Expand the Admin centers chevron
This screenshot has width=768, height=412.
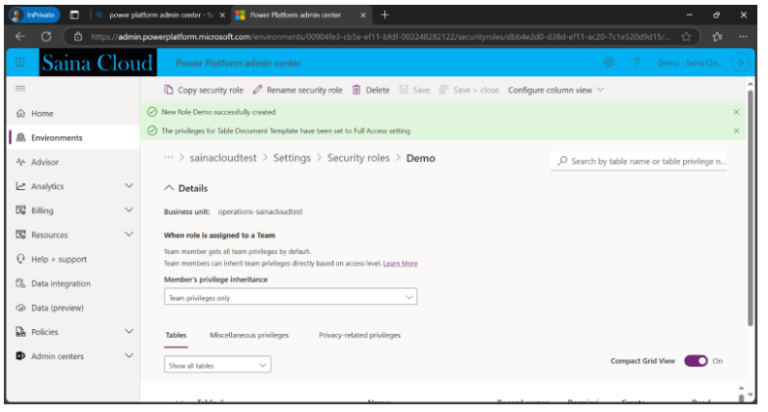pos(129,356)
